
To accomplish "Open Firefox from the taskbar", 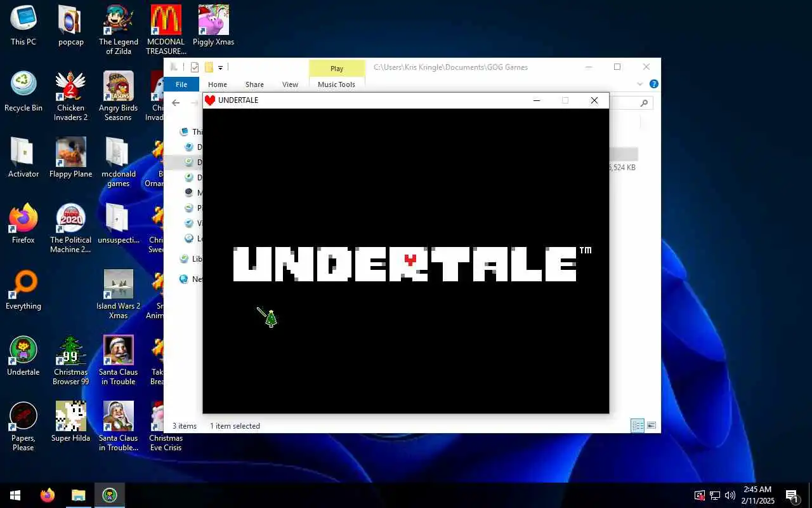I will 48,495.
